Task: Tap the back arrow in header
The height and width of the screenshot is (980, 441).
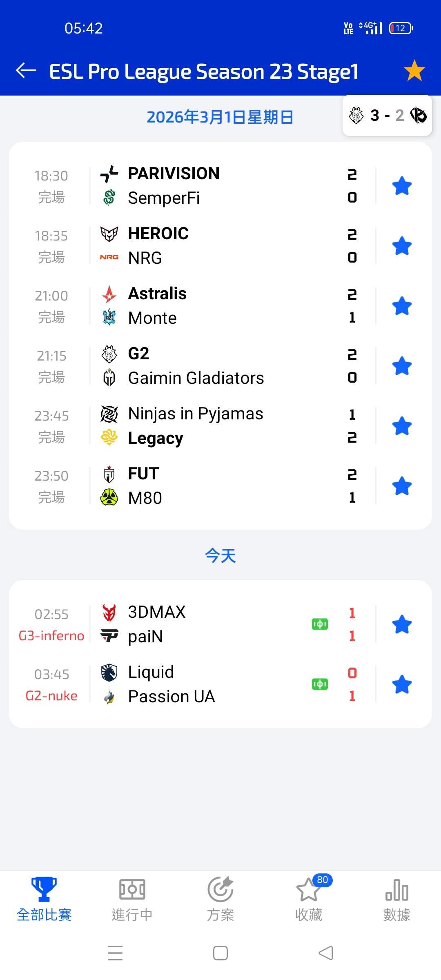Action: pyautogui.click(x=26, y=71)
